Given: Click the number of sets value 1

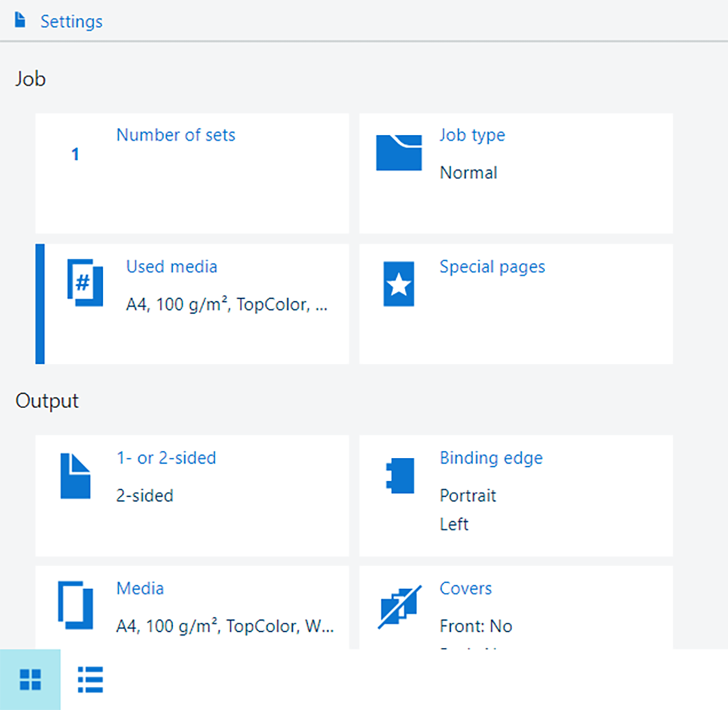Looking at the screenshot, I should coord(75,155).
